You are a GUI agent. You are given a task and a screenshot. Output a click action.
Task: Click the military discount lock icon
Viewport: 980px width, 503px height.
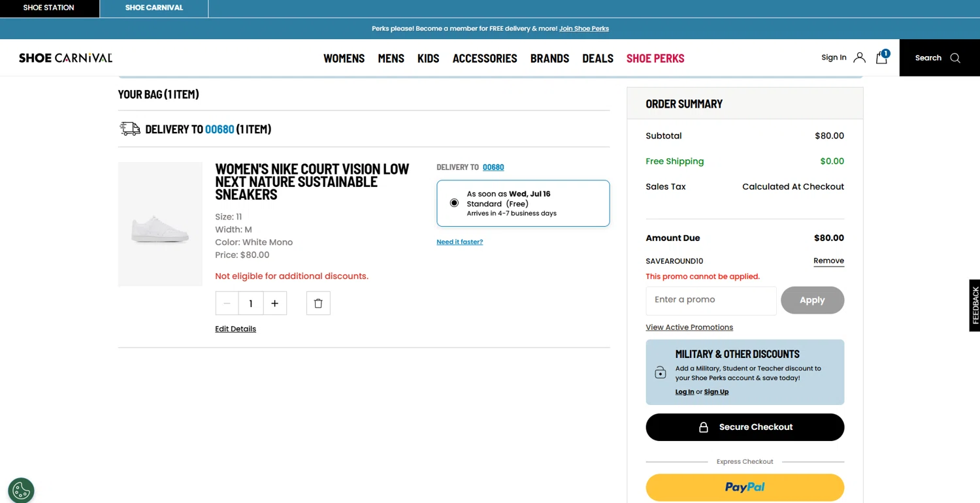point(661,372)
